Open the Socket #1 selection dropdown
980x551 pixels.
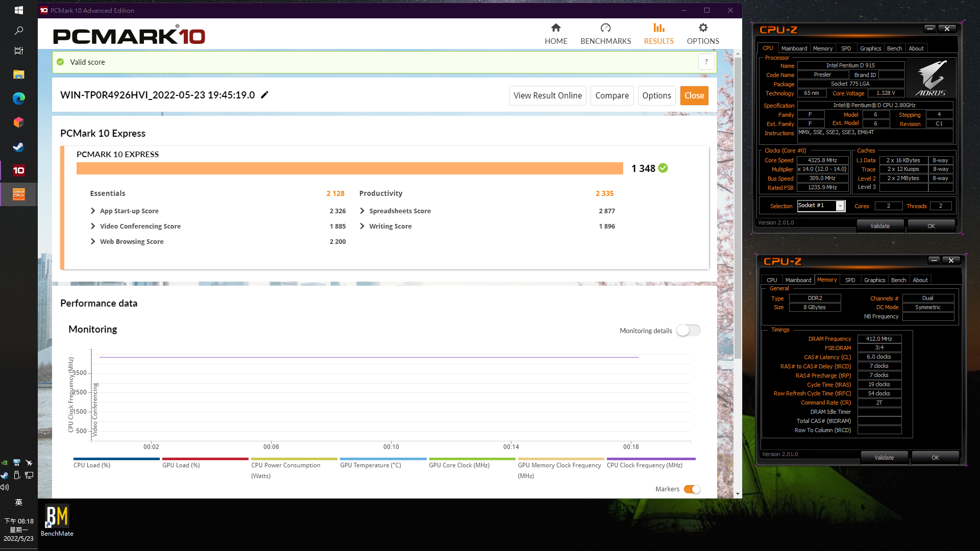click(840, 206)
